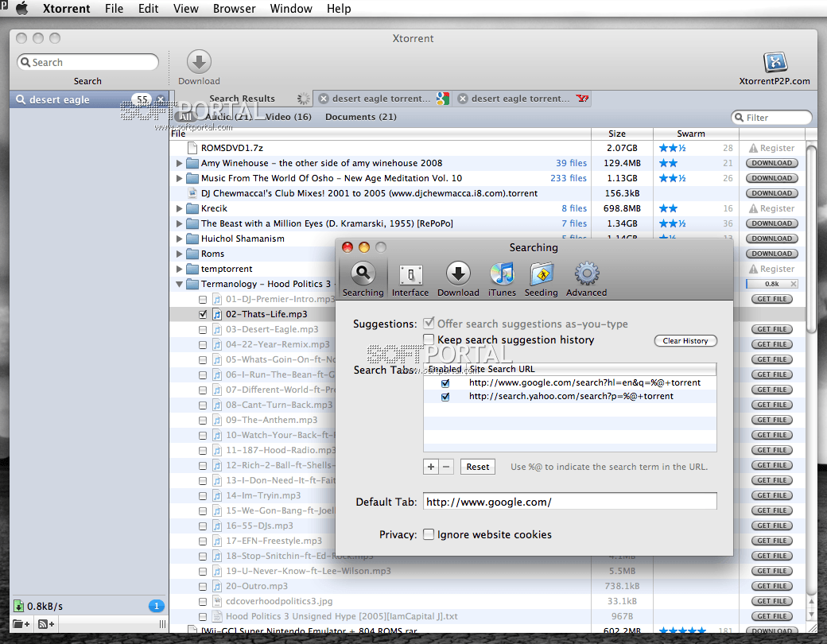
Task: Check 01-DJ-Premier-Intro.mp3
Action: (203, 299)
